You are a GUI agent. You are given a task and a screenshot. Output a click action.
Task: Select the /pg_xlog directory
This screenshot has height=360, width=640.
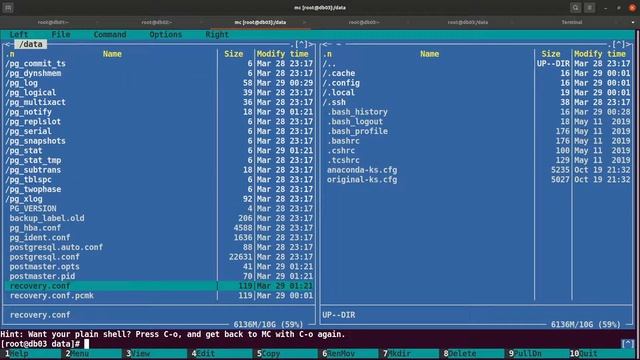pyautogui.click(x=159, y=199)
